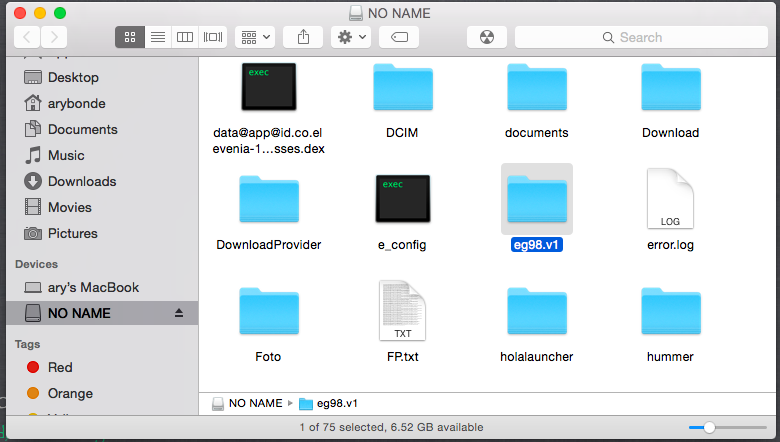Switch to list view
The width and height of the screenshot is (780, 442).
158,37
